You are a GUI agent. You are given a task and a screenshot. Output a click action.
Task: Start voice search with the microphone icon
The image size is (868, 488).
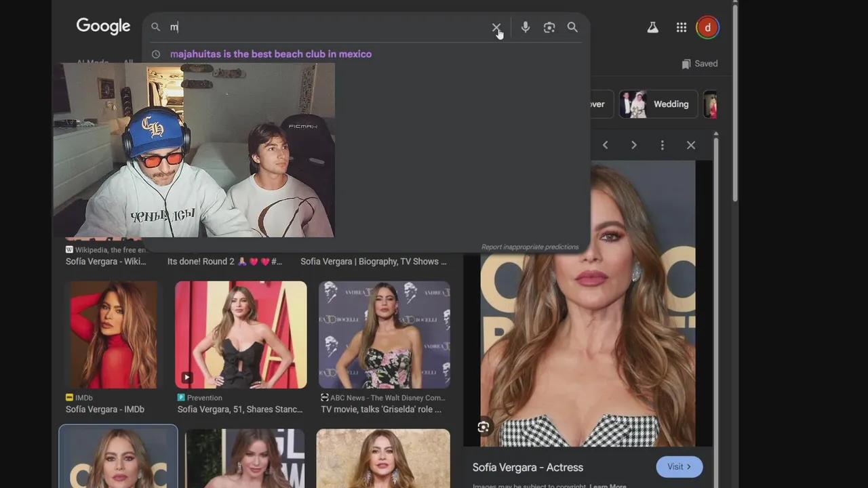tap(525, 27)
